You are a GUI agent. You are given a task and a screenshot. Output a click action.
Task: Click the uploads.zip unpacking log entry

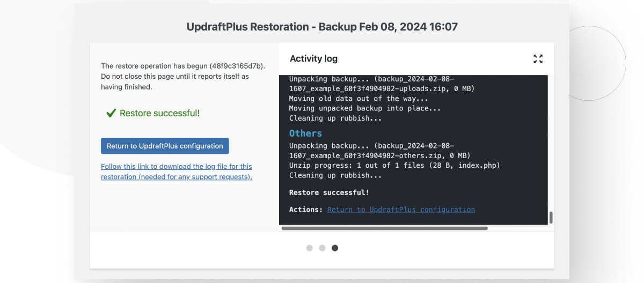(x=382, y=84)
